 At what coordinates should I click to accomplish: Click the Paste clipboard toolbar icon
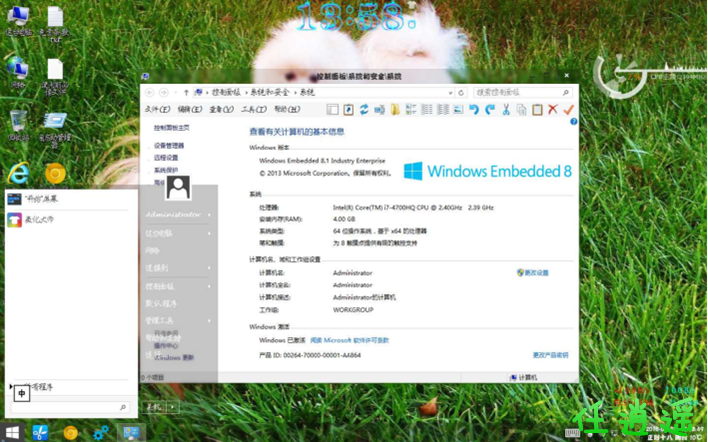537,109
